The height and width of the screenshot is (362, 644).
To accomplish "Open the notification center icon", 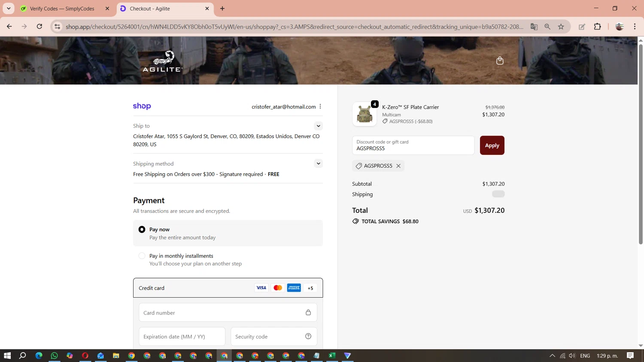I will pyautogui.click(x=630, y=356).
